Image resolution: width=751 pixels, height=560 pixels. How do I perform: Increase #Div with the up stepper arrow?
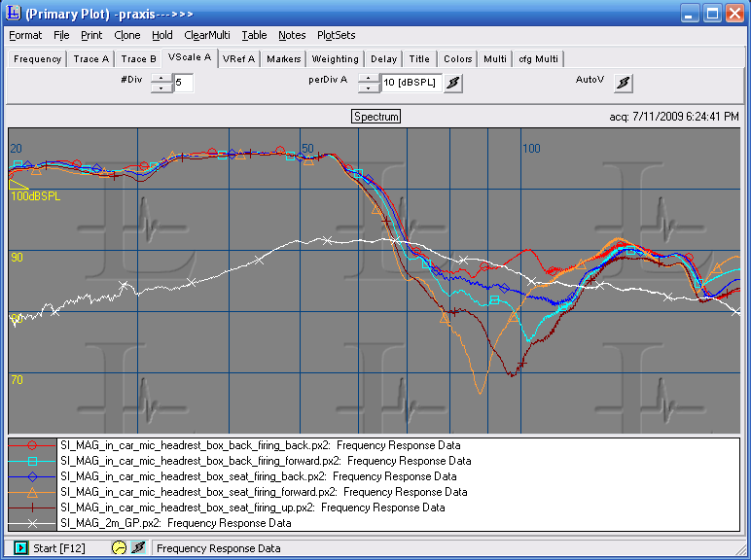click(x=161, y=78)
